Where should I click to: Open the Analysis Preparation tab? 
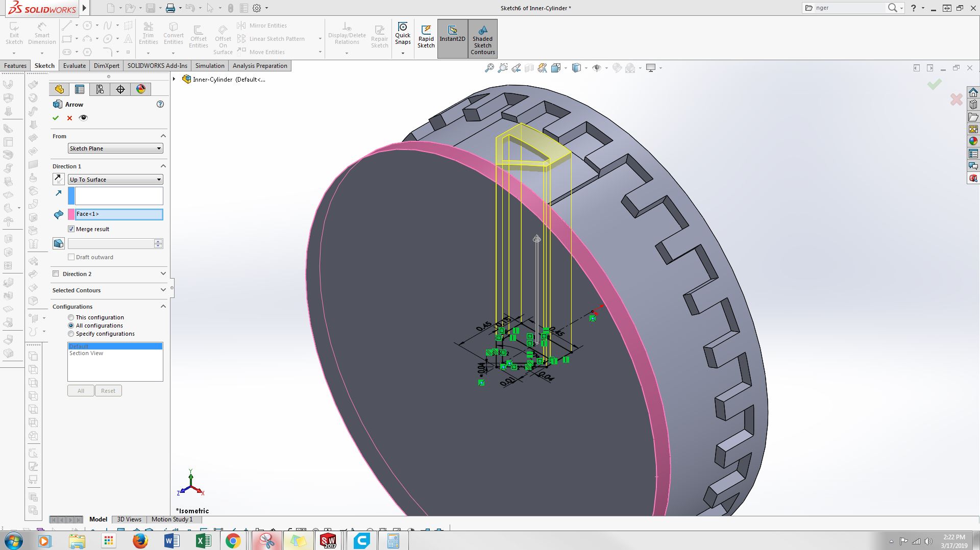click(x=260, y=66)
